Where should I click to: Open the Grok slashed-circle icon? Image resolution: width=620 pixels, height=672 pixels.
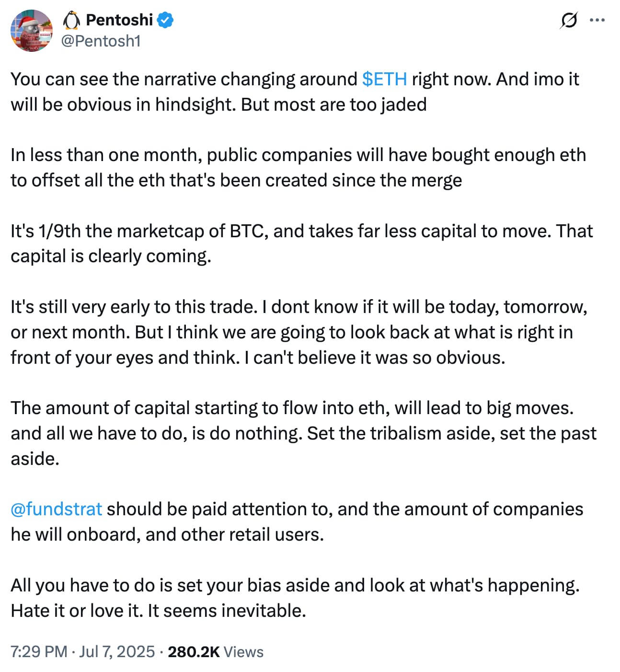pyautogui.click(x=568, y=21)
